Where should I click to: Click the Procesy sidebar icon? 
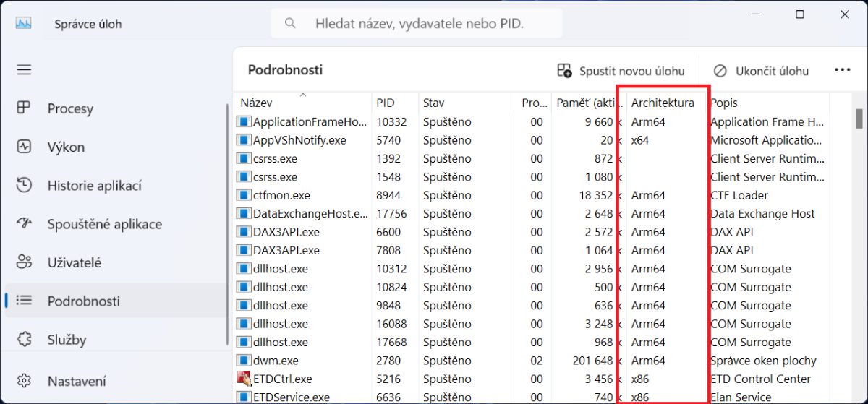coord(25,108)
